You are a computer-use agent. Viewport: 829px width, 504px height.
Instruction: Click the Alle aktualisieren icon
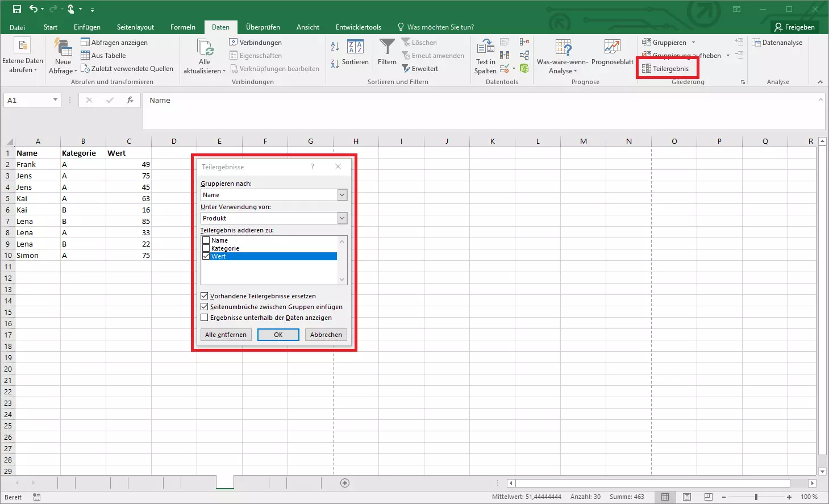click(205, 47)
